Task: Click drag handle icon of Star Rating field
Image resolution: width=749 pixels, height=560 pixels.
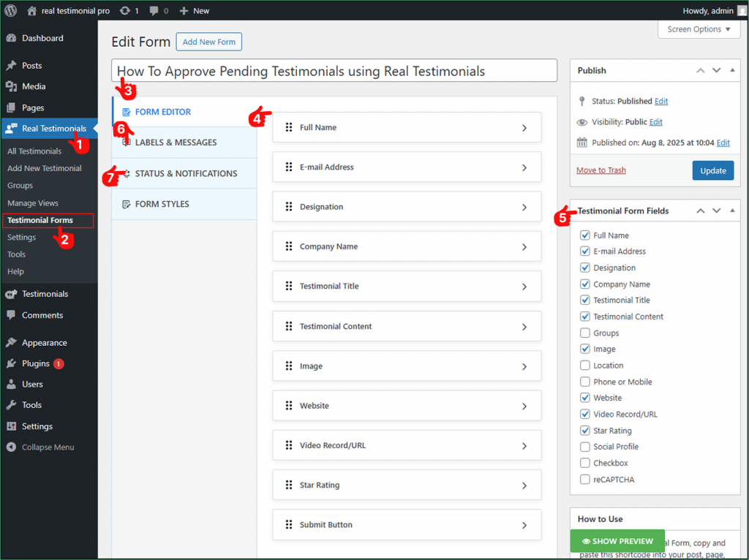Action: click(288, 485)
